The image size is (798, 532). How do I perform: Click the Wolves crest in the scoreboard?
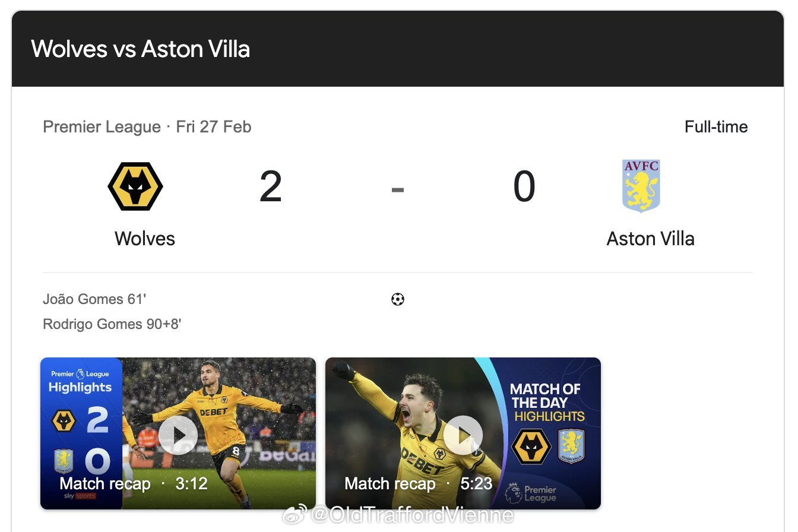(135, 186)
